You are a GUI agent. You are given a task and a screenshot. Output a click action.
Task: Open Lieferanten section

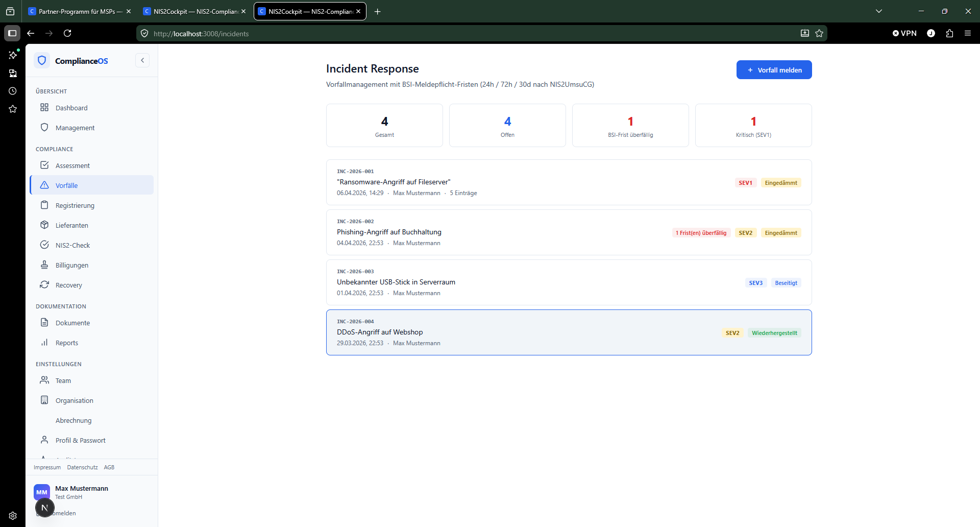click(72, 225)
